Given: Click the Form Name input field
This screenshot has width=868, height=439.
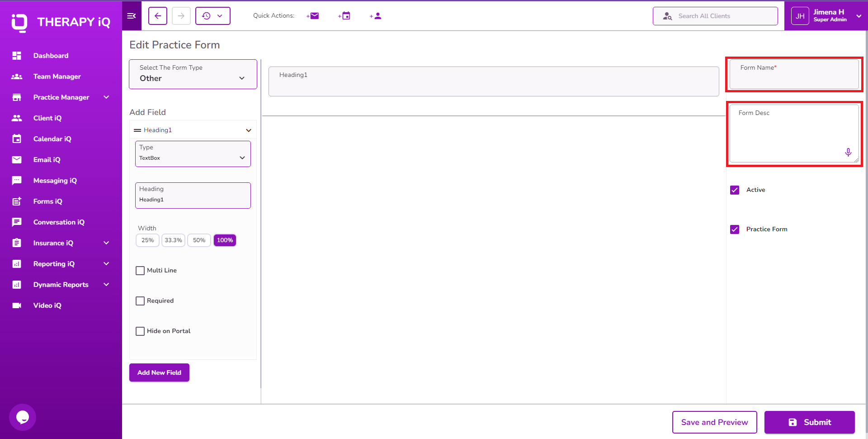Looking at the screenshot, I should (x=794, y=75).
